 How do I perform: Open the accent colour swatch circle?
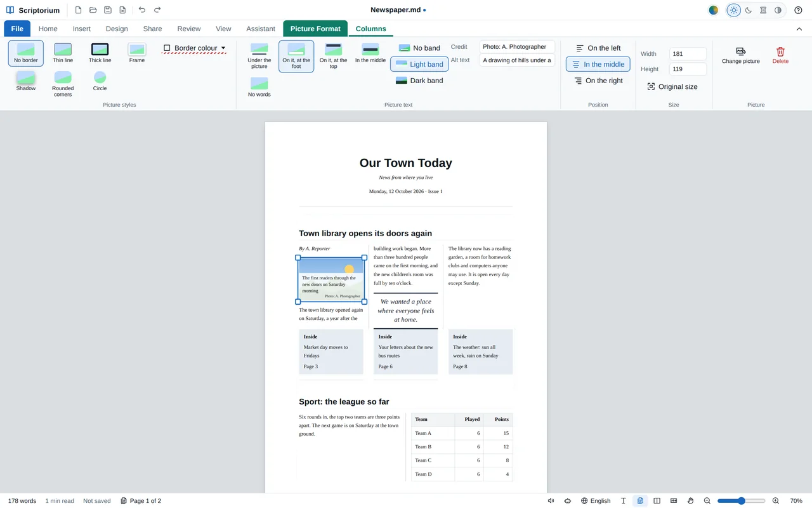click(x=714, y=10)
